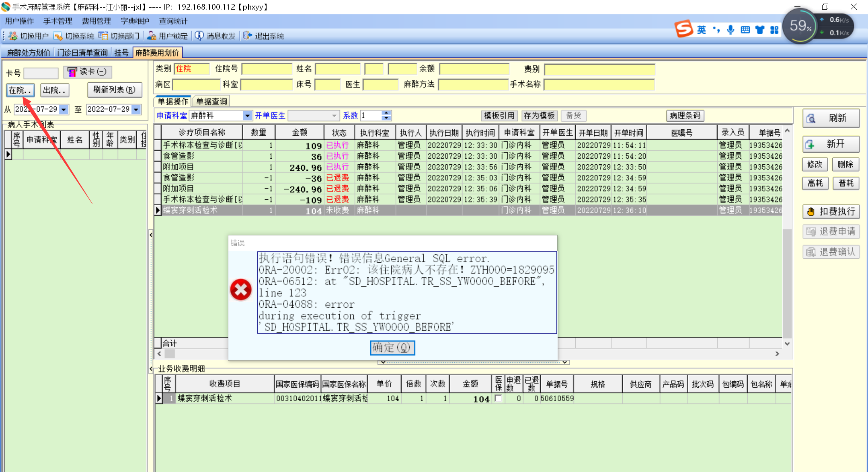Screen dimensions: 868x472
Task: Open the 消息收发 messages icon
Action: click(199, 36)
